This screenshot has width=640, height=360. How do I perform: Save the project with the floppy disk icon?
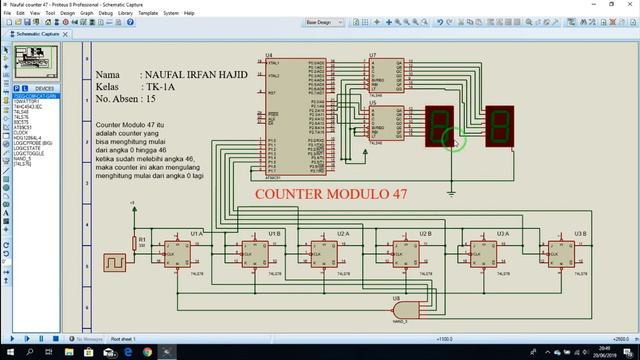tap(27, 22)
